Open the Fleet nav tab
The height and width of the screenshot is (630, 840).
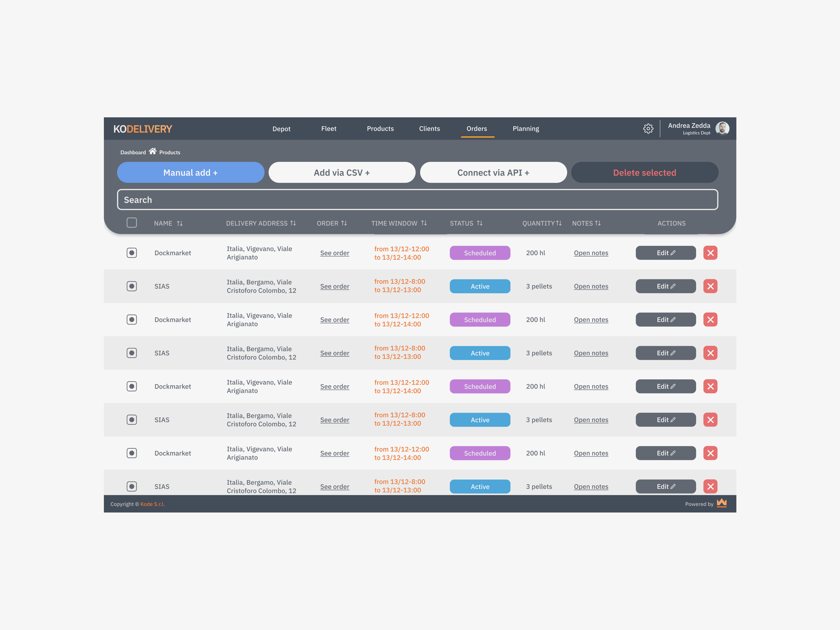(329, 129)
